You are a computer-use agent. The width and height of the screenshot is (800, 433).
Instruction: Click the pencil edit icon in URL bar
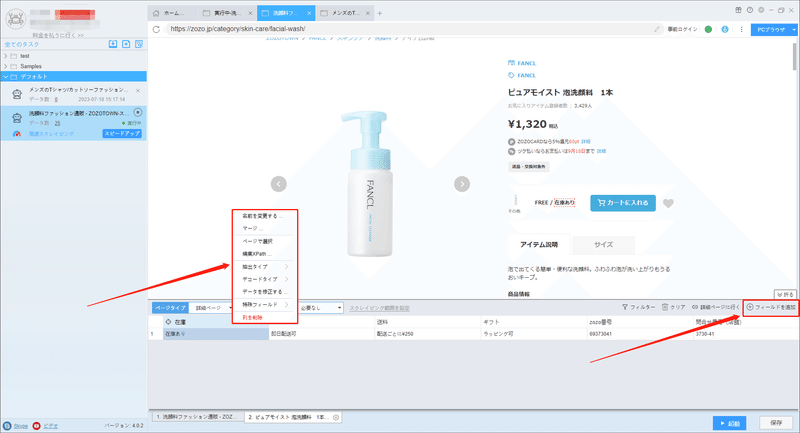(657, 29)
